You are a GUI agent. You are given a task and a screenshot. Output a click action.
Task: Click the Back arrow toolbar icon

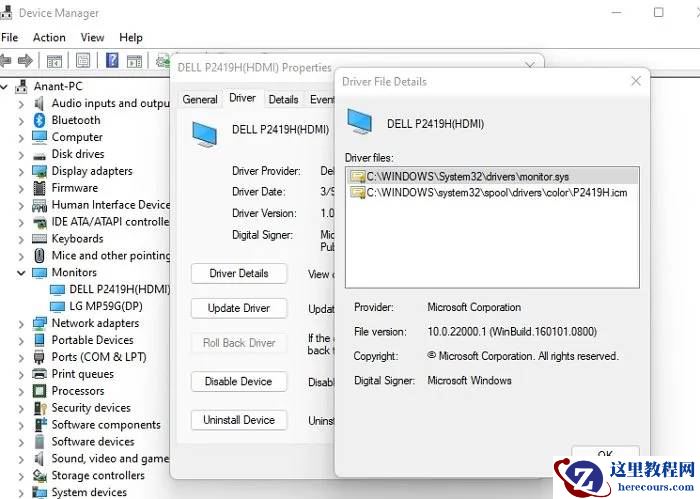tap(6, 60)
